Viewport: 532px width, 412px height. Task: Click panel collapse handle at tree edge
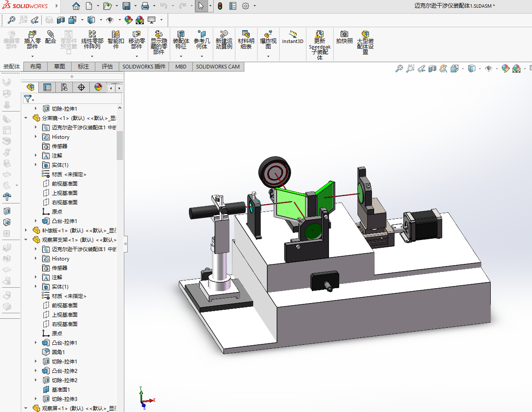click(126, 244)
